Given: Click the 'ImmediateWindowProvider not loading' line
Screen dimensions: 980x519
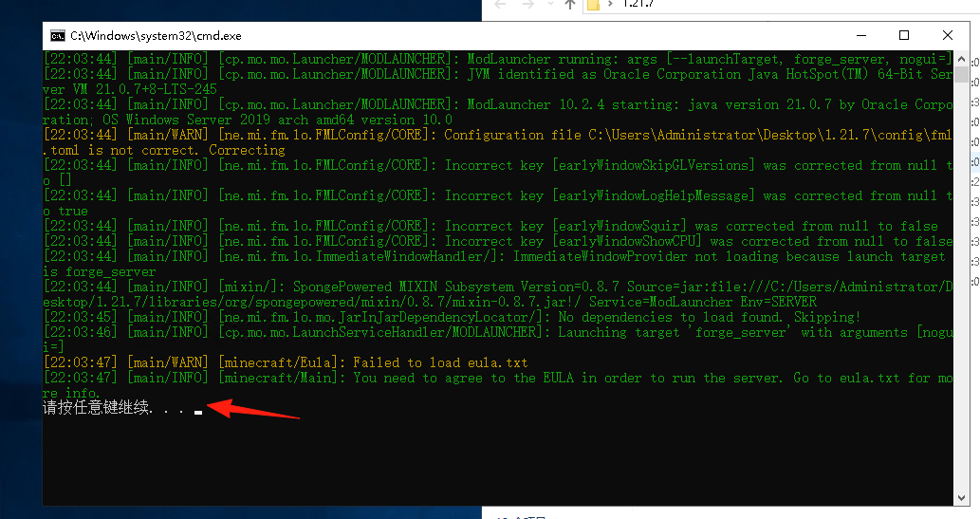Looking at the screenshot, I should (x=495, y=264).
